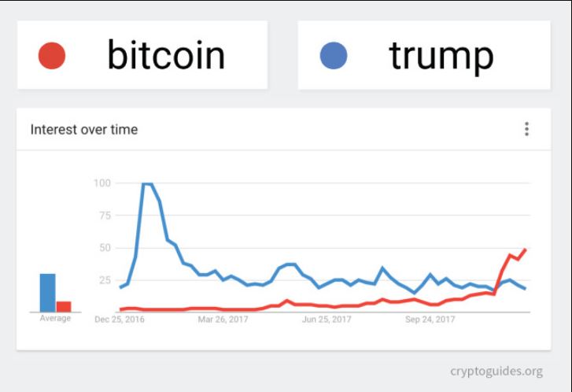Click the red bitcoin color dot
Image resolution: width=572 pixels, height=392 pixels.
pos(51,56)
